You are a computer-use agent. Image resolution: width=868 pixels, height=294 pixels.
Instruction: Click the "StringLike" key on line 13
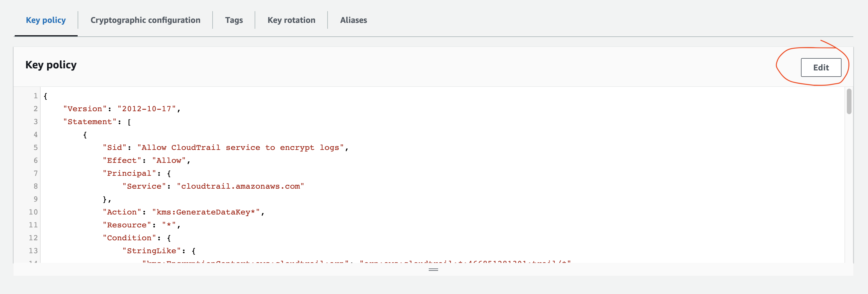(151, 251)
